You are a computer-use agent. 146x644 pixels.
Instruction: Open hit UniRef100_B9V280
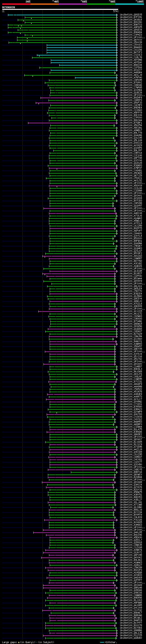(131, 22)
